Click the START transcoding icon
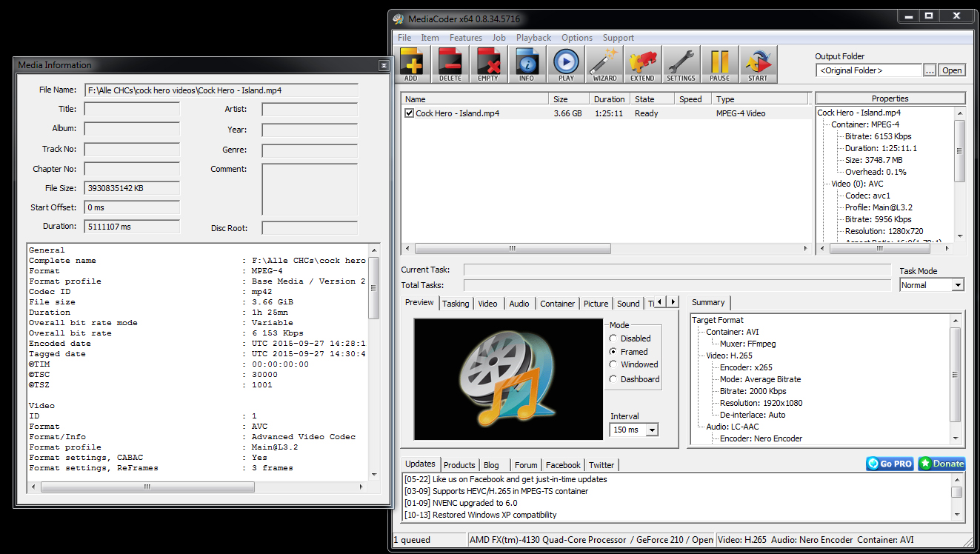The width and height of the screenshot is (980, 554). point(758,64)
